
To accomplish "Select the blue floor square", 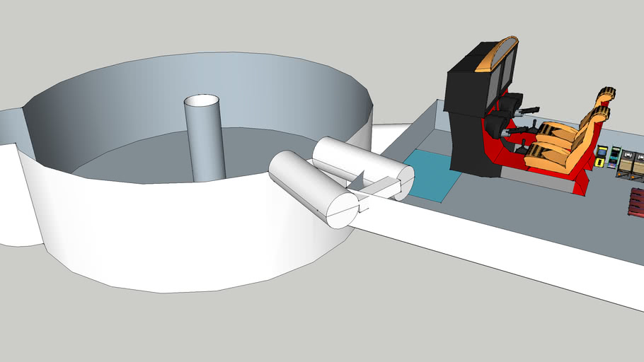I will 434,175.
